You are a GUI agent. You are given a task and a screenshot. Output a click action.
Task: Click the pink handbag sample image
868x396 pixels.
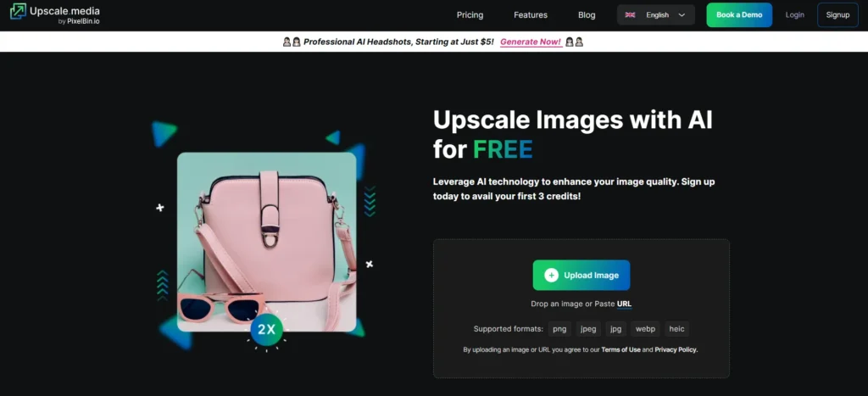coord(266,237)
